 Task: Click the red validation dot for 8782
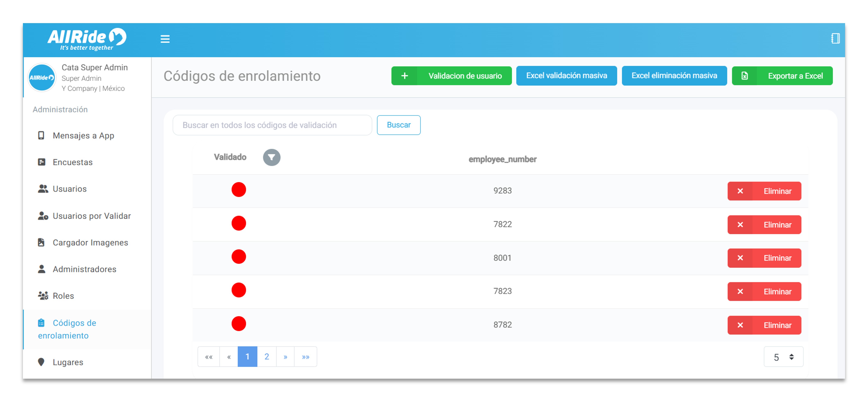pyautogui.click(x=239, y=324)
